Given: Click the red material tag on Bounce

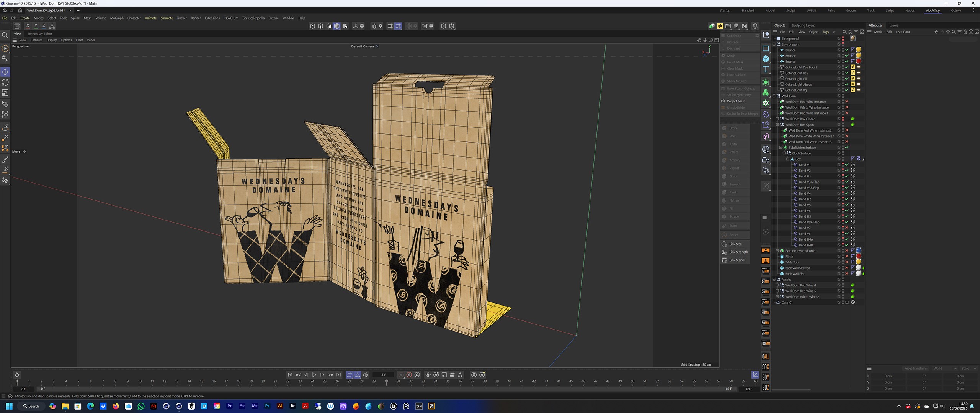Looking at the screenshot, I should click(x=859, y=61).
